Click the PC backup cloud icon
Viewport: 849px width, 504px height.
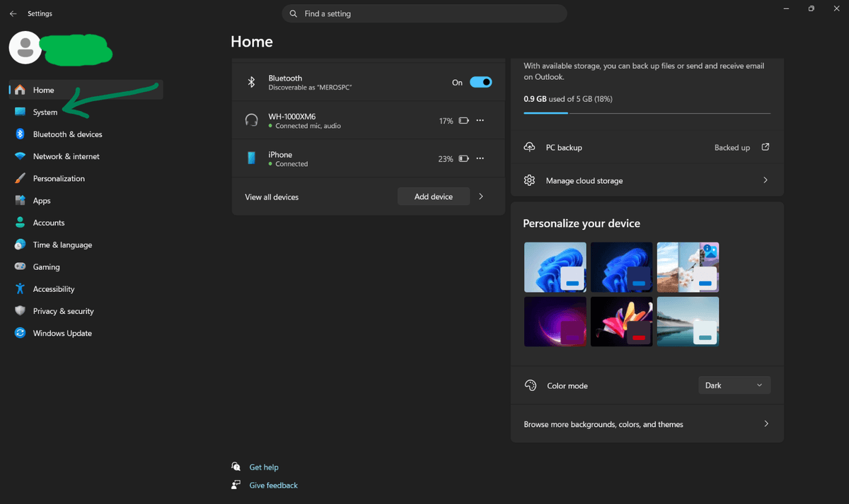tap(529, 147)
